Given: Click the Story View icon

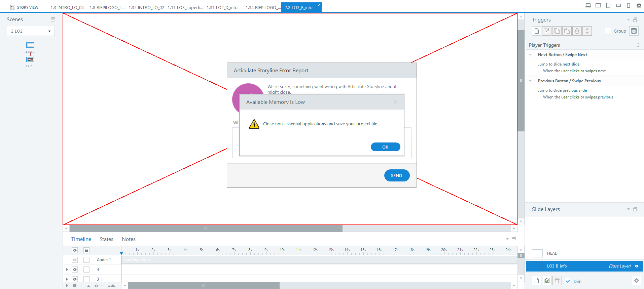Looking at the screenshot, I should point(13,7).
